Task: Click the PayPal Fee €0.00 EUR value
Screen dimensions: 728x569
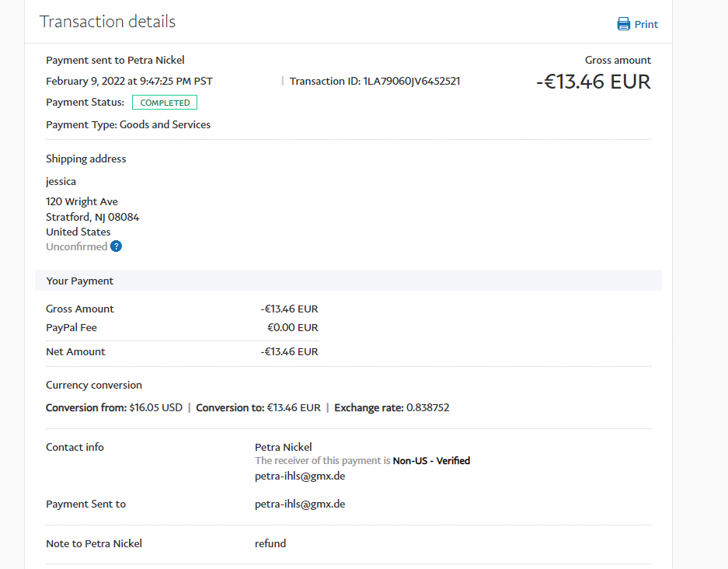Action: coord(293,327)
